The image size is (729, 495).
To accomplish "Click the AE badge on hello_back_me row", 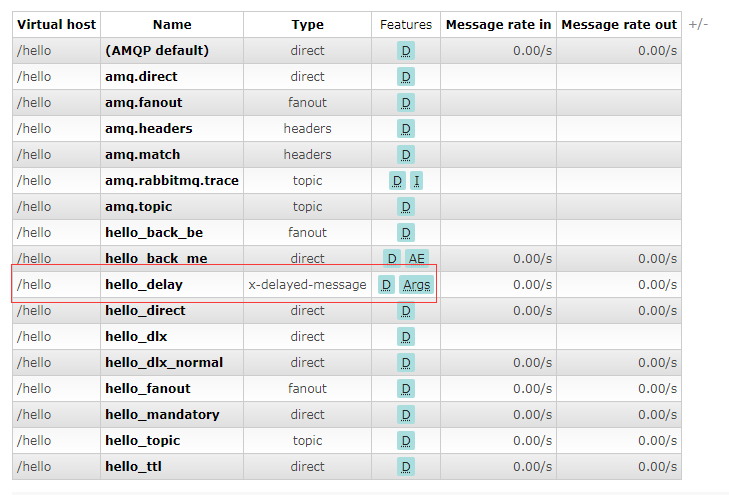I will (417, 259).
